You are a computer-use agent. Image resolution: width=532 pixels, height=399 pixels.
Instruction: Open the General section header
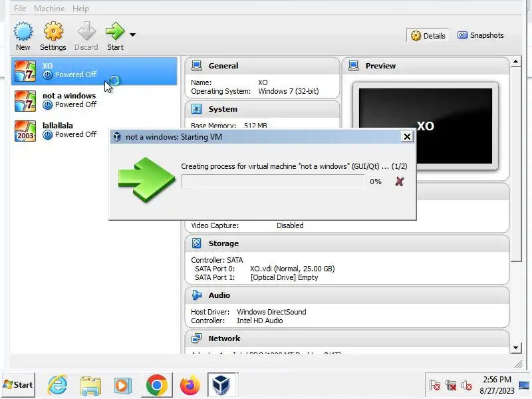coord(262,66)
